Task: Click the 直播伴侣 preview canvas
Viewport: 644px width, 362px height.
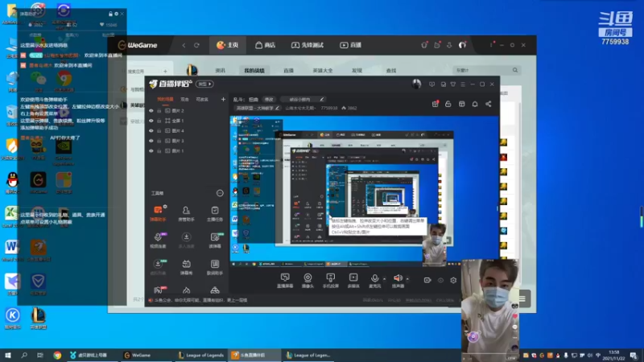Action: (x=365, y=191)
